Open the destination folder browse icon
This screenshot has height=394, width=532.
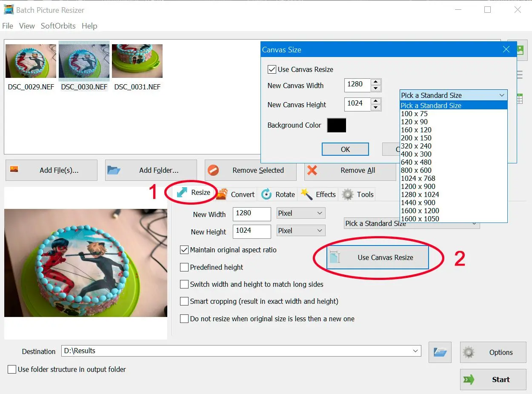[440, 352]
